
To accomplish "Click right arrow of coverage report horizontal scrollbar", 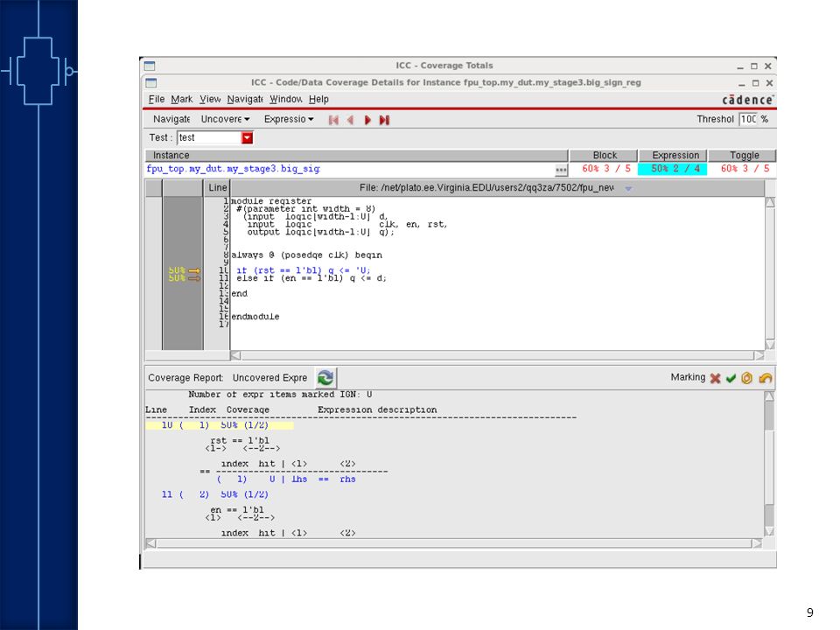I will coord(756,543).
